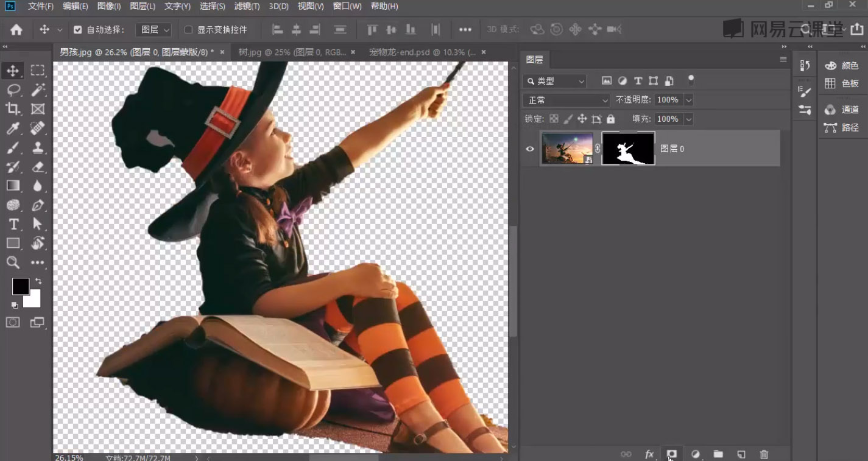
Task: Select the Zoom tool
Action: click(13, 262)
